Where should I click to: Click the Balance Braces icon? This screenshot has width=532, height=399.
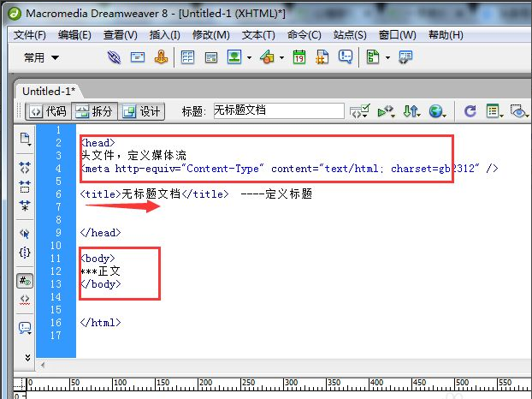pyautogui.click(x=25, y=253)
